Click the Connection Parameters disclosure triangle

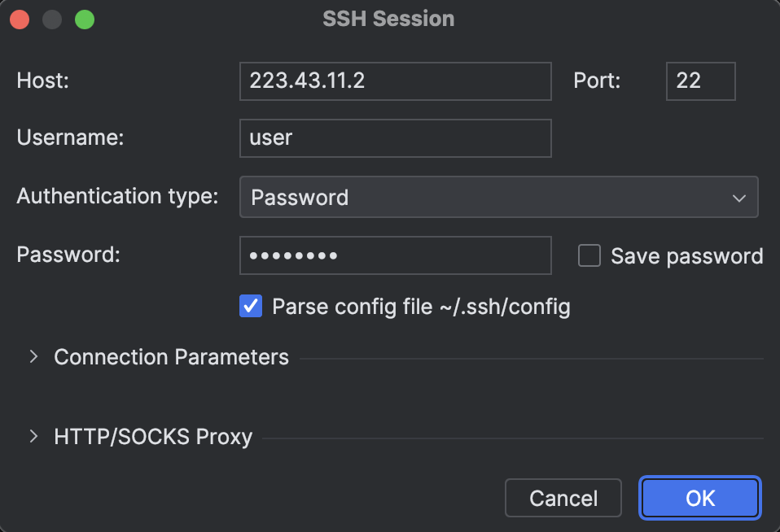33,356
